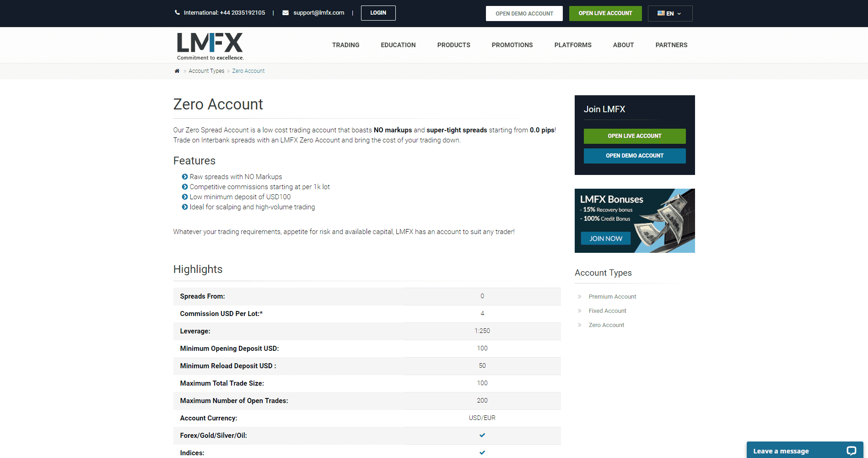
Task: Open the TRADING menu
Action: tap(345, 45)
